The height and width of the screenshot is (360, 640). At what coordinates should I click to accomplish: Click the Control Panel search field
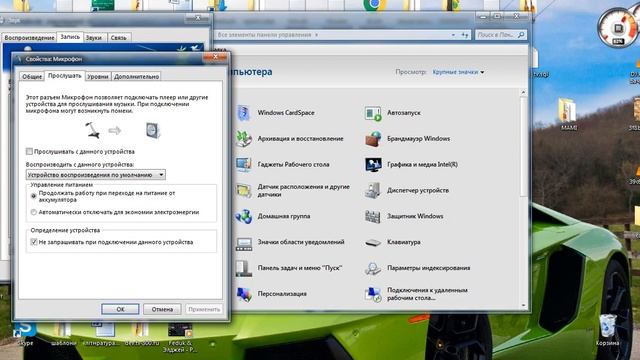click(x=501, y=35)
